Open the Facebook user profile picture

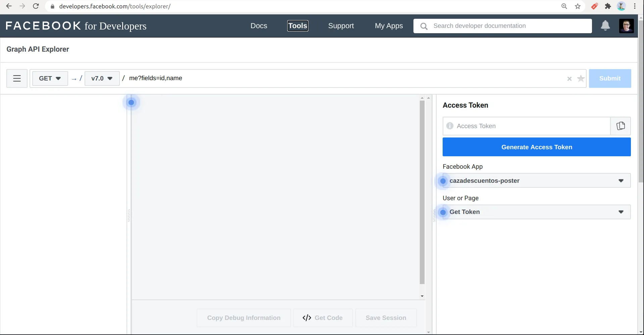(626, 26)
